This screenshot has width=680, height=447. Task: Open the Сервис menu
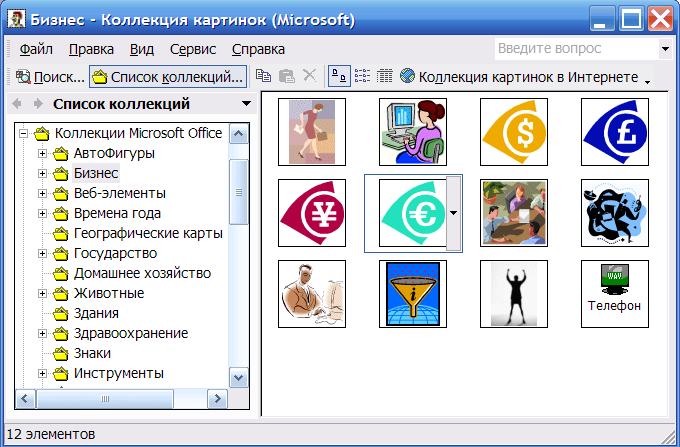tap(193, 49)
